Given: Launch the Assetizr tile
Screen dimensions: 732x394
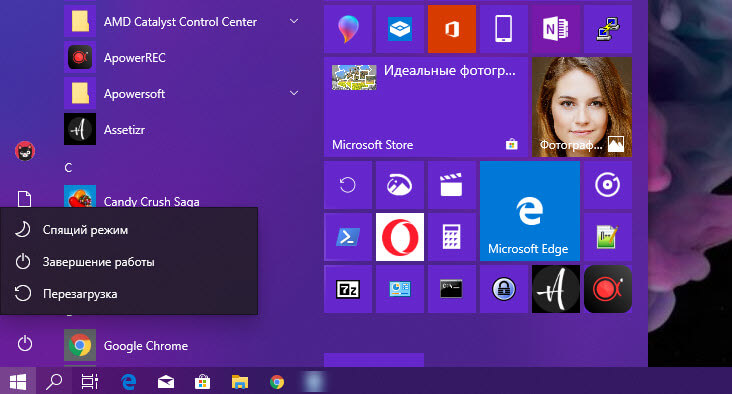Looking at the screenshot, I should pyautogui.click(x=556, y=289).
